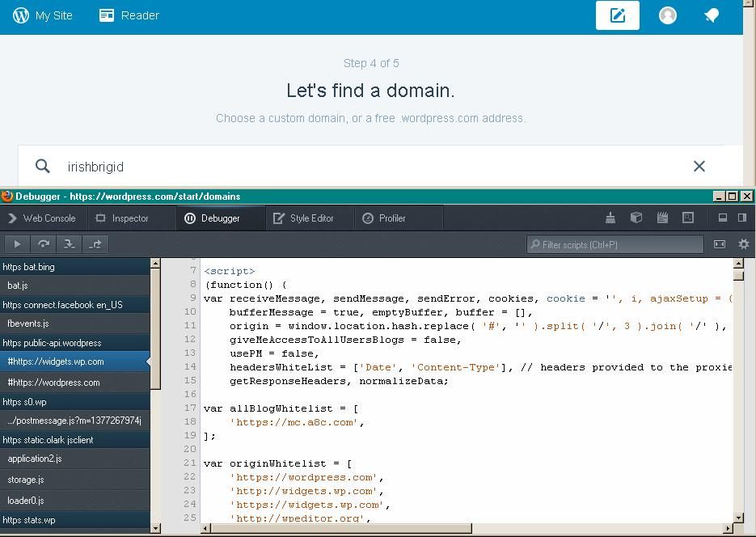Open the 3D view cube tool

pos(636,218)
